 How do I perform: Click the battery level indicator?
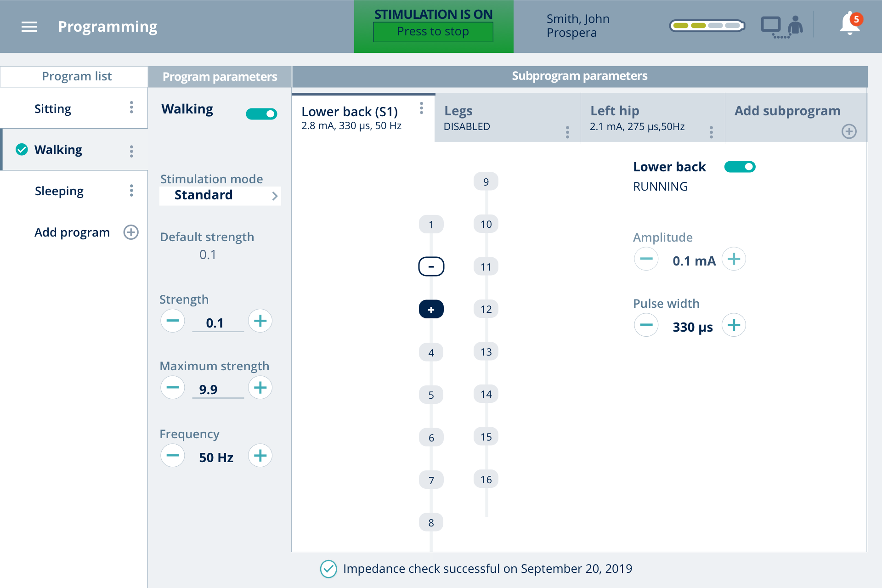tap(707, 26)
